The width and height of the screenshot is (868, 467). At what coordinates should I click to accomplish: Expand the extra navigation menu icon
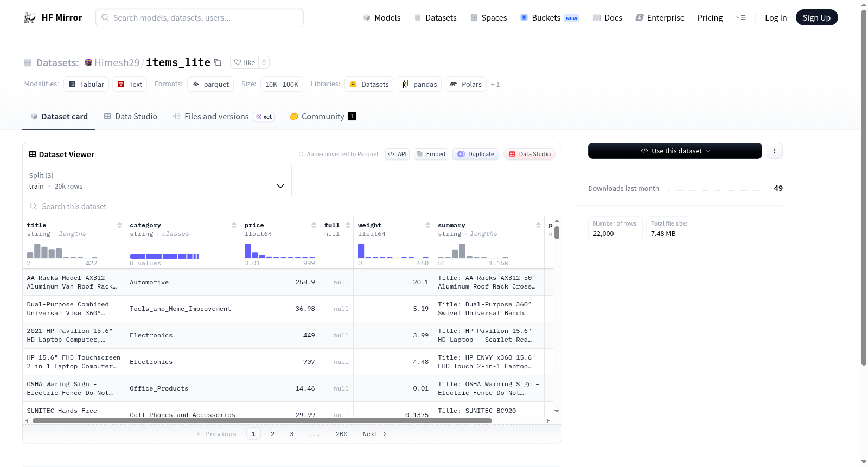tap(741, 17)
